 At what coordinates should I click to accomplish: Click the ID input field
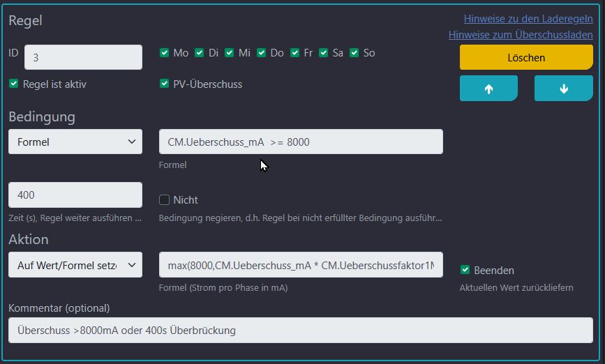pyautogui.click(x=83, y=57)
